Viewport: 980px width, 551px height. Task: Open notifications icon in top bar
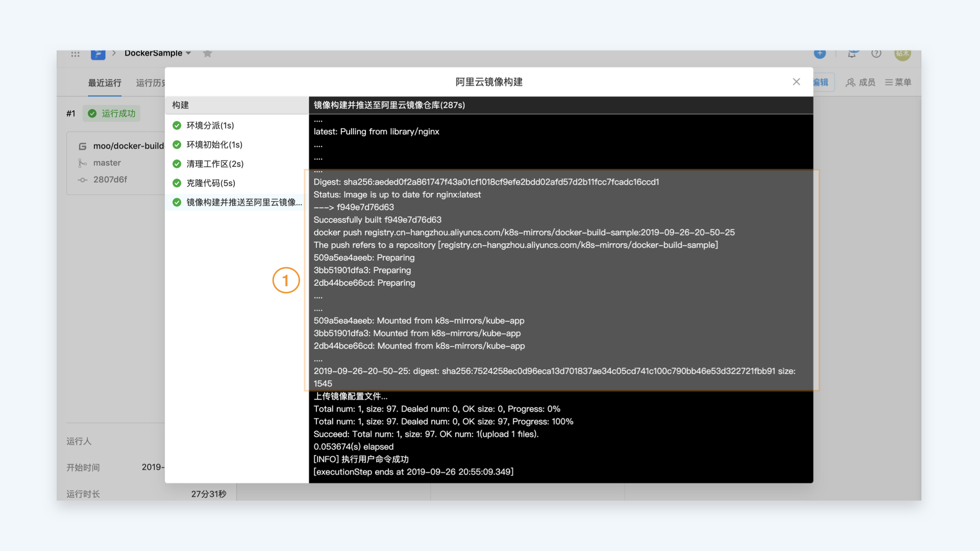tap(853, 54)
